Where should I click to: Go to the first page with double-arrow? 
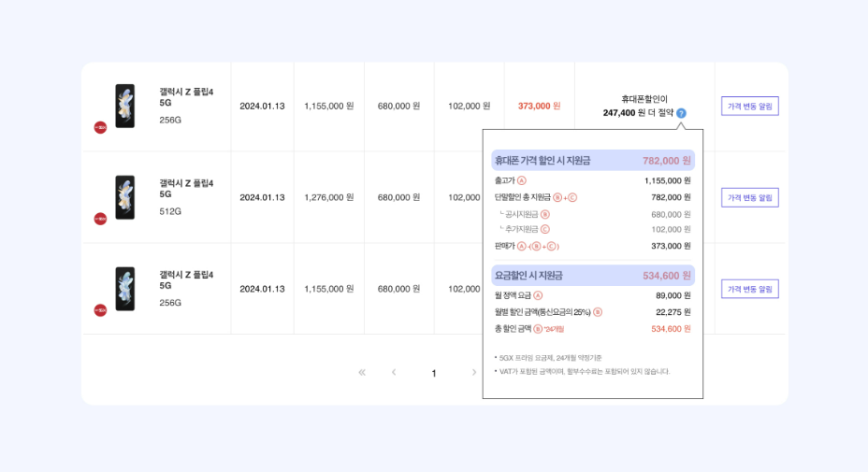point(362,372)
